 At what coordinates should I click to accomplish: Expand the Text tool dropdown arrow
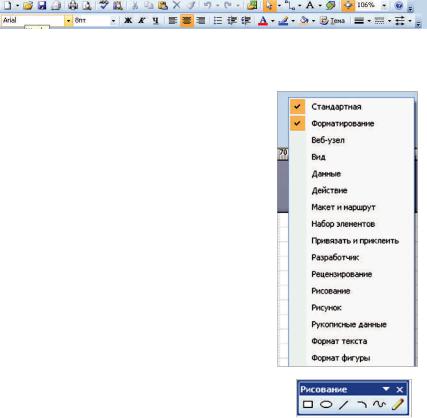point(320,5)
